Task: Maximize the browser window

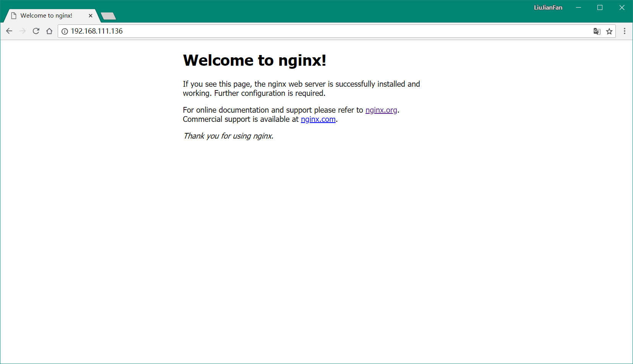Action: 600,8
